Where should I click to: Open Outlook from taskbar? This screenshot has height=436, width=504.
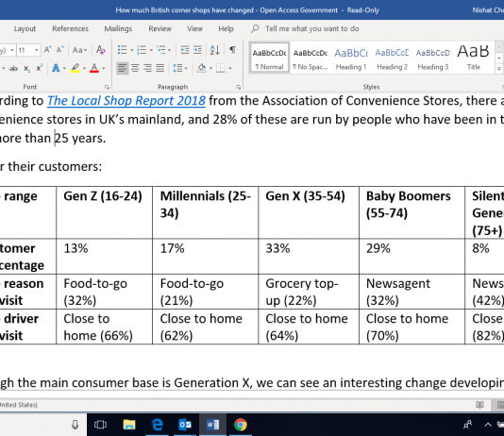[185, 425]
